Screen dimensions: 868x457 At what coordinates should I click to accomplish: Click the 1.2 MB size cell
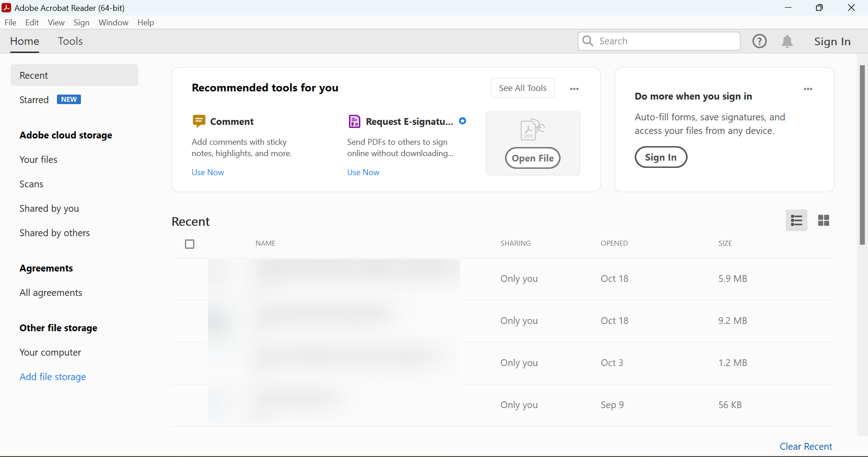pyautogui.click(x=732, y=362)
